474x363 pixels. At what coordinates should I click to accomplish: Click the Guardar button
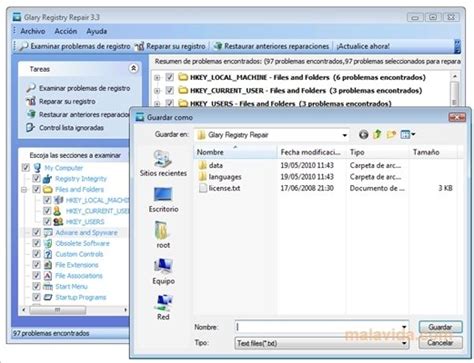[x=440, y=327]
